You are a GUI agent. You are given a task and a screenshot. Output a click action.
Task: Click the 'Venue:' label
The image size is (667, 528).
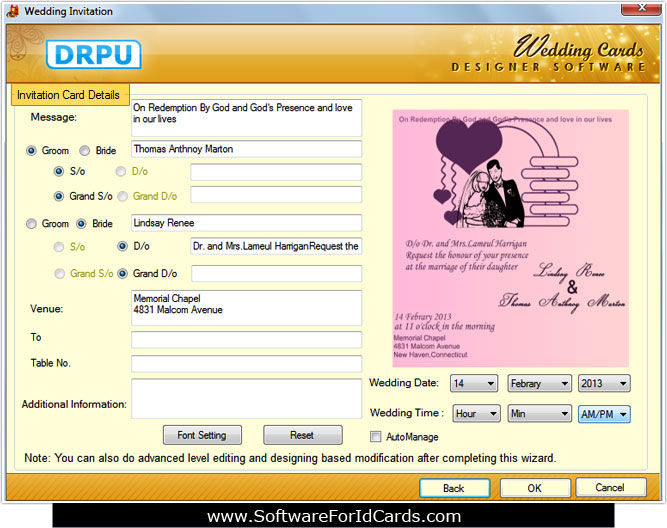pos(46,309)
